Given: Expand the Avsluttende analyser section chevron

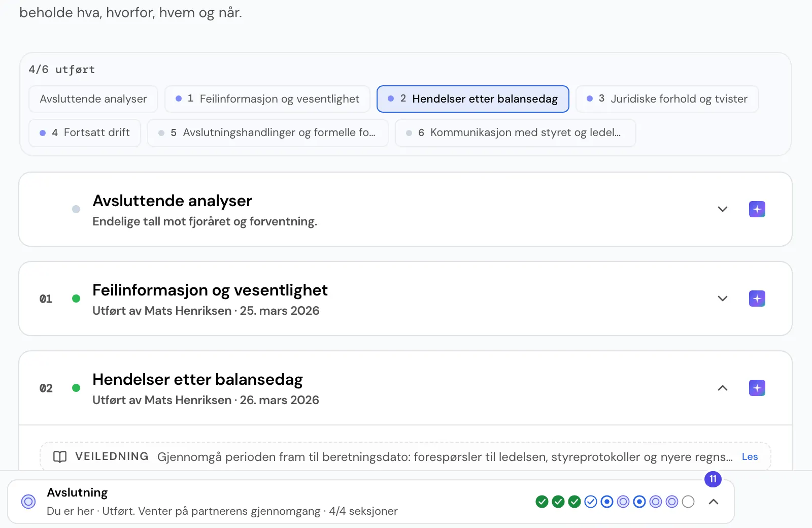Looking at the screenshot, I should pyautogui.click(x=723, y=209).
